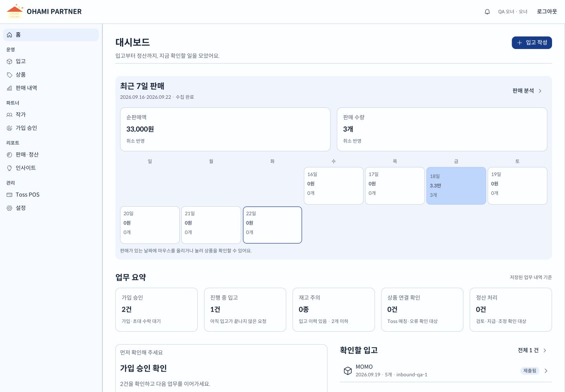Click the 가입 승인 확인 heading
Viewport: 565px width, 392px height.
(x=144, y=368)
